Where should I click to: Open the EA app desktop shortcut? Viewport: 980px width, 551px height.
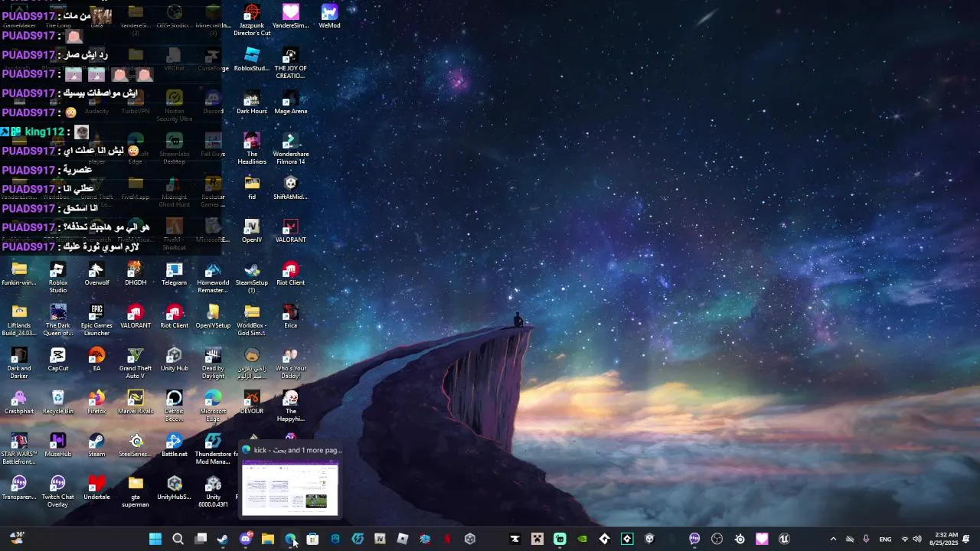pyautogui.click(x=96, y=360)
